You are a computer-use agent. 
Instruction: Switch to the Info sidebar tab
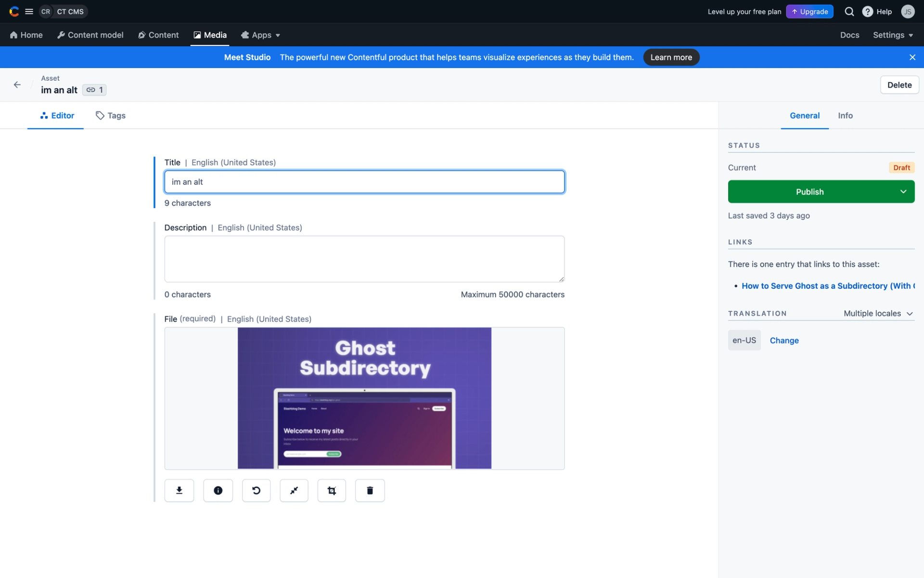tap(845, 116)
